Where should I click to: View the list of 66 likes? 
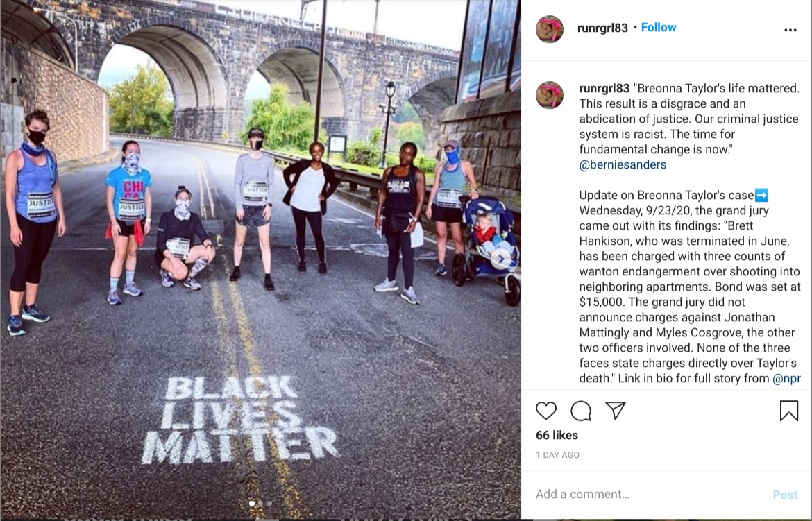point(557,435)
